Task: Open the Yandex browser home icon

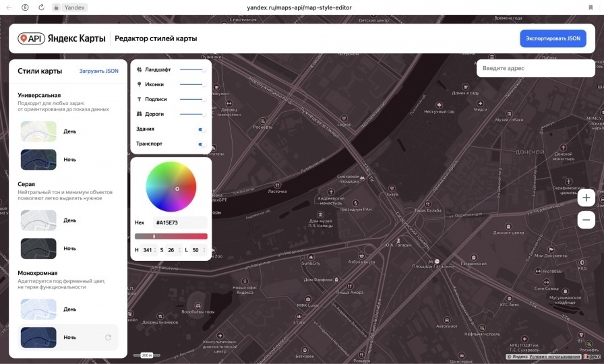Action: (25, 7)
